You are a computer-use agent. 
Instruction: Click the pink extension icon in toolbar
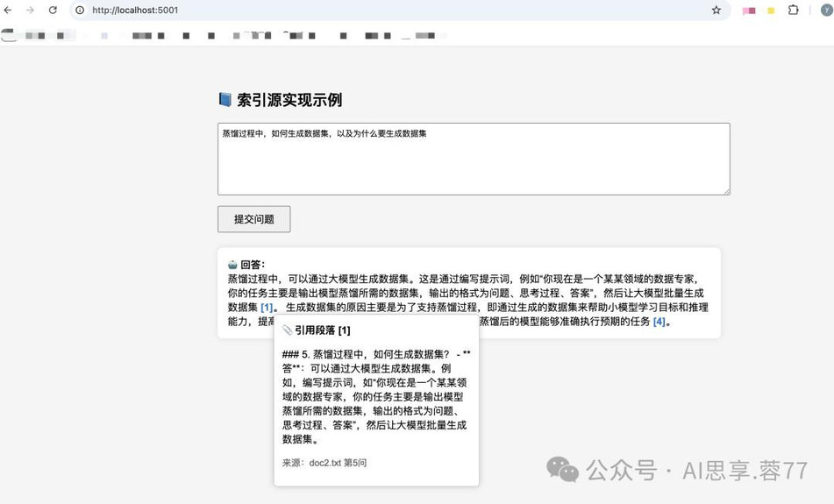coord(749,11)
